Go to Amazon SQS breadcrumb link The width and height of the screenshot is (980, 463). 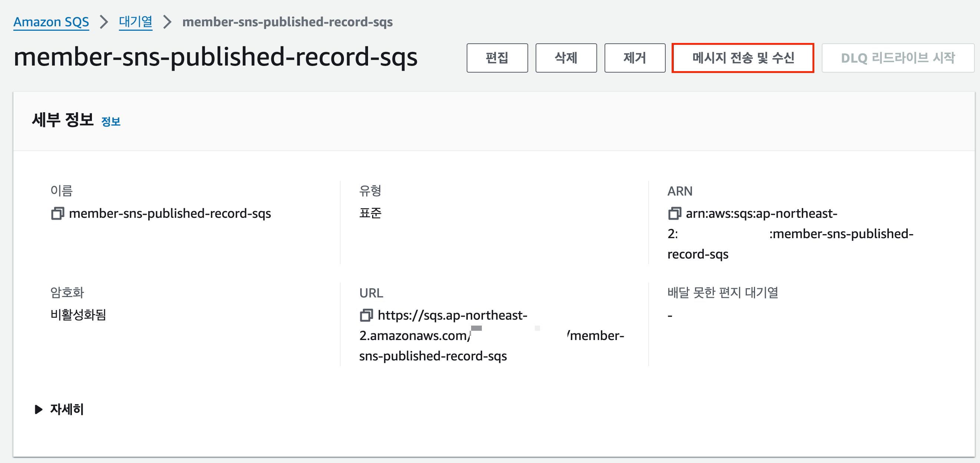tap(51, 21)
